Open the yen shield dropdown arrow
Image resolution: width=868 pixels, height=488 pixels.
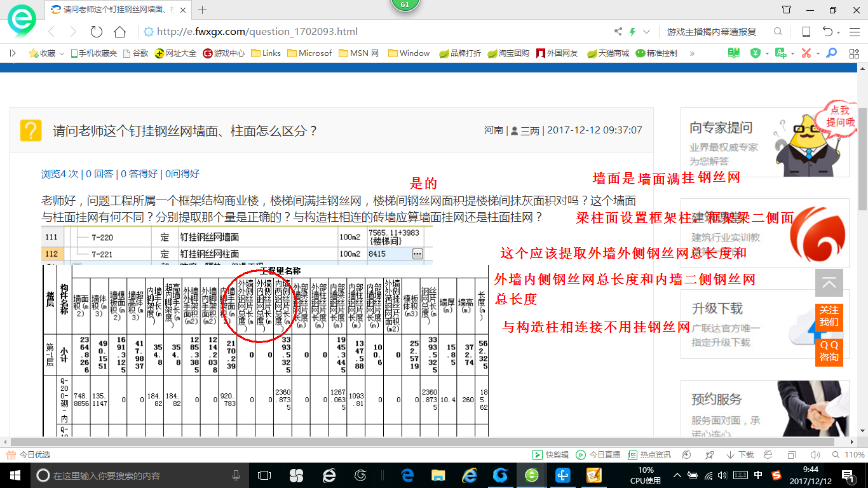tap(767, 53)
